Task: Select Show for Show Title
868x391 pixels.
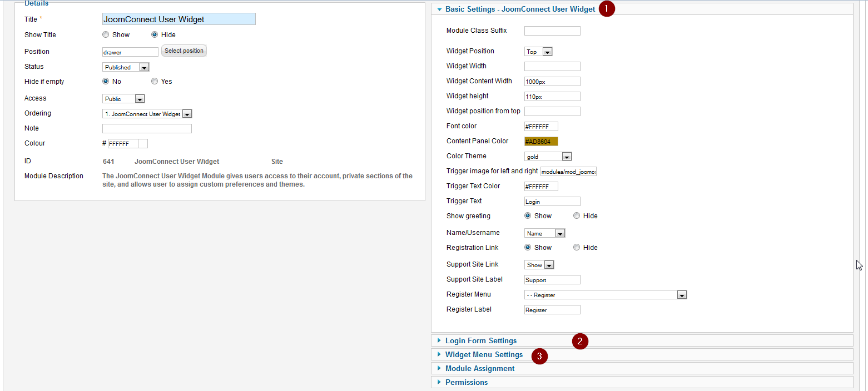Action: click(106, 34)
